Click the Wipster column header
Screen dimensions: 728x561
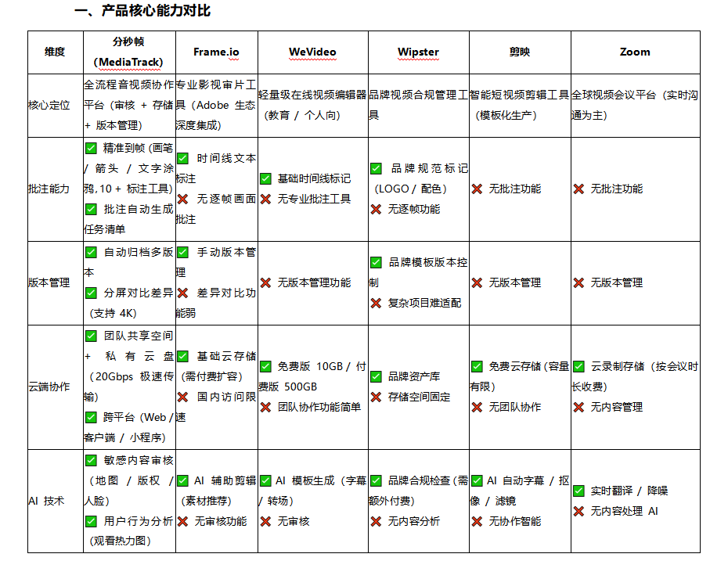pyautogui.click(x=418, y=52)
